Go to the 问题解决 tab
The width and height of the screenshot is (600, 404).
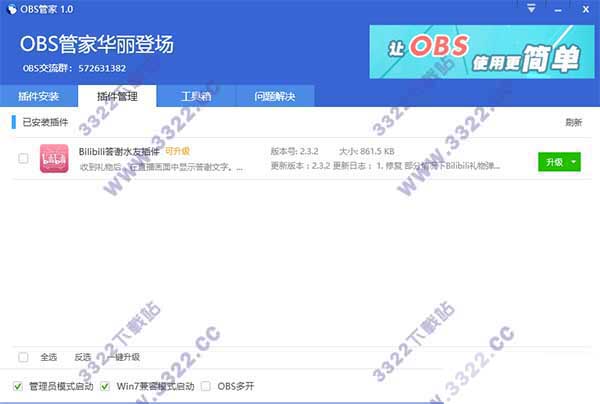pos(275,96)
